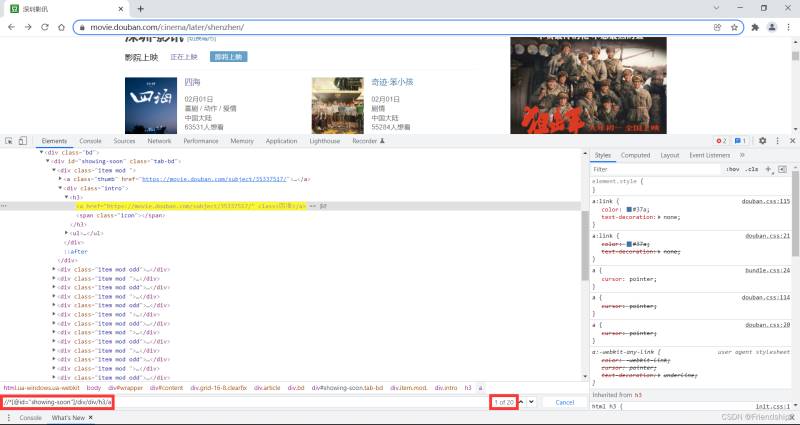Show more Styles pane tabs chevron
Image resolution: width=800 pixels, height=425 pixels.
click(742, 155)
